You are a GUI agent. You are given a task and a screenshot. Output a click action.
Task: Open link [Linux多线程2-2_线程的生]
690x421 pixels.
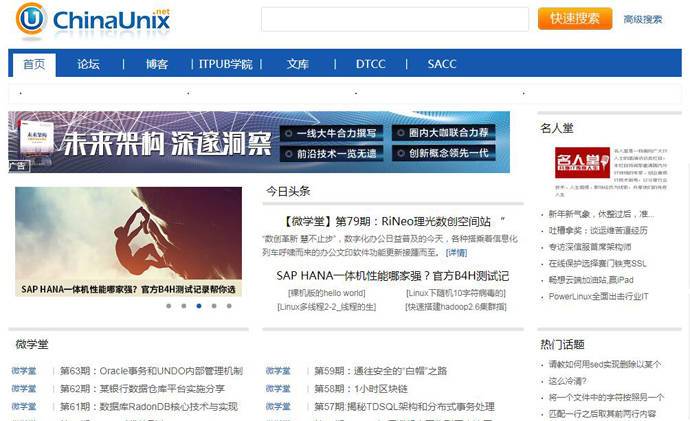327,307
